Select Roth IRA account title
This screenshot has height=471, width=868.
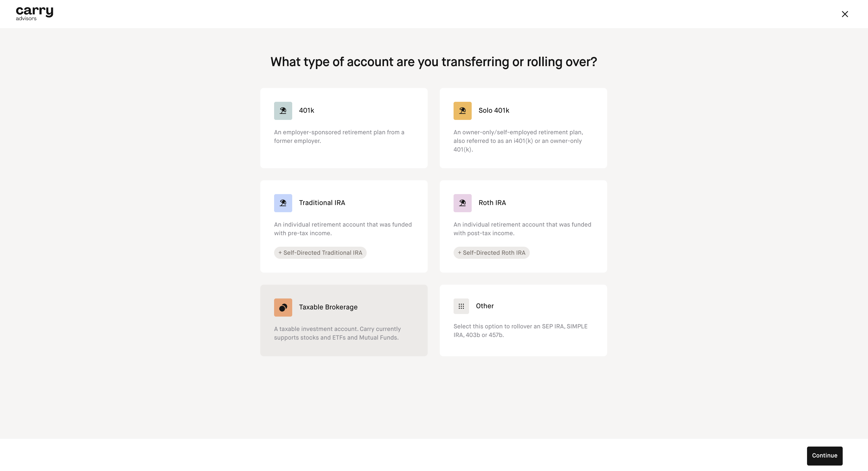[492, 203]
